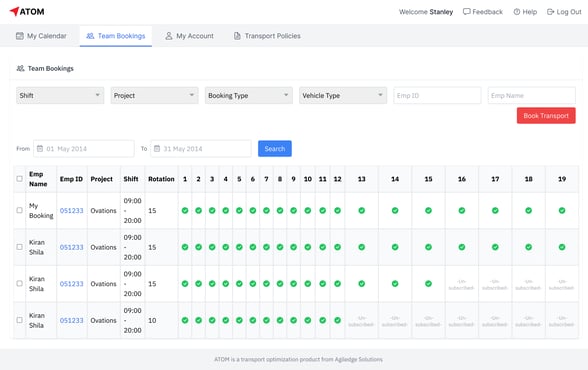Select the checkbox for the Rotation 10 row
The height and width of the screenshot is (370, 588).
[x=20, y=320]
